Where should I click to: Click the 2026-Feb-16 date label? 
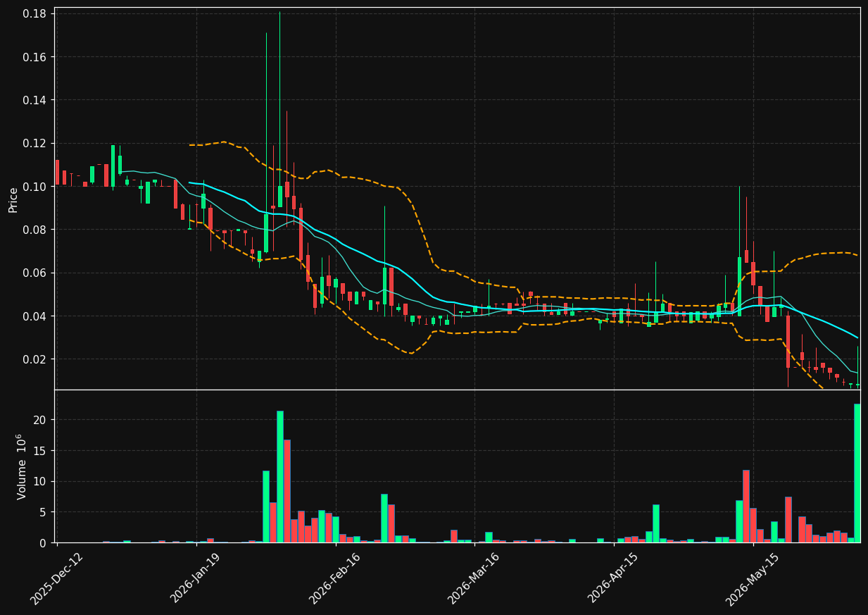click(x=335, y=579)
